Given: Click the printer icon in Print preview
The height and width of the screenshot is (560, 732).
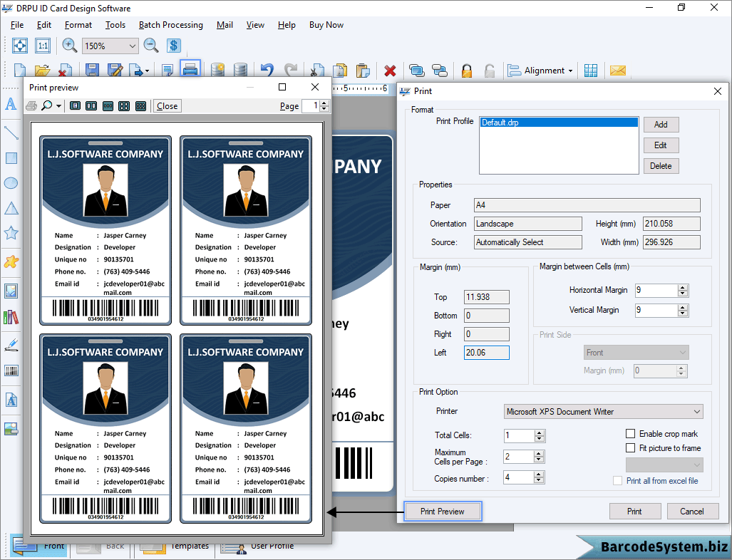Looking at the screenshot, I should coord(31,105).
